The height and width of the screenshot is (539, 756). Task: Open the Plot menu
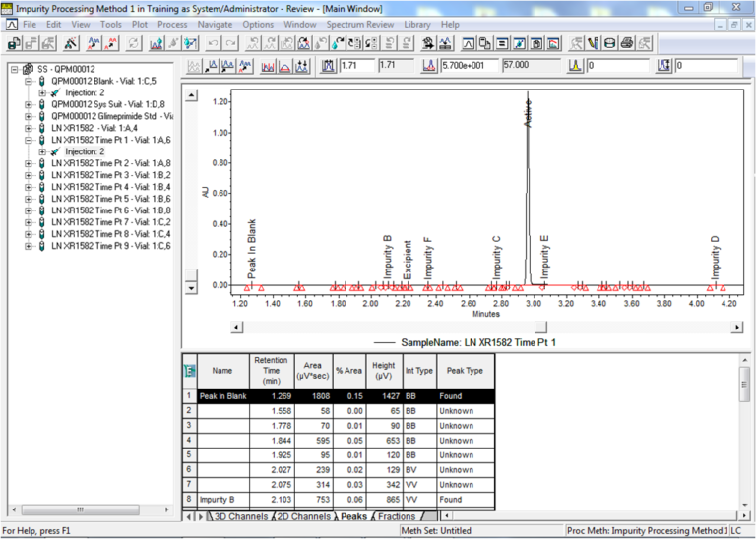coord(140,24)
